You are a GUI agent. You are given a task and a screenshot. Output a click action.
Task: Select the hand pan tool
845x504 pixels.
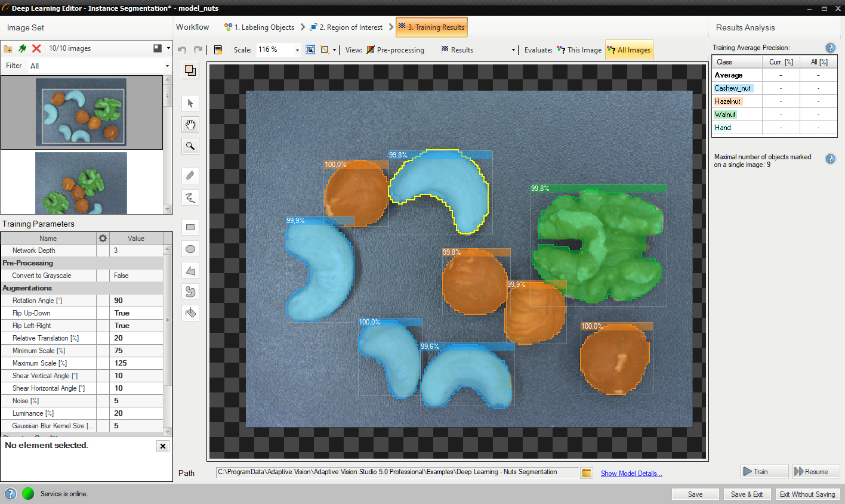click(x=190, y=125)
